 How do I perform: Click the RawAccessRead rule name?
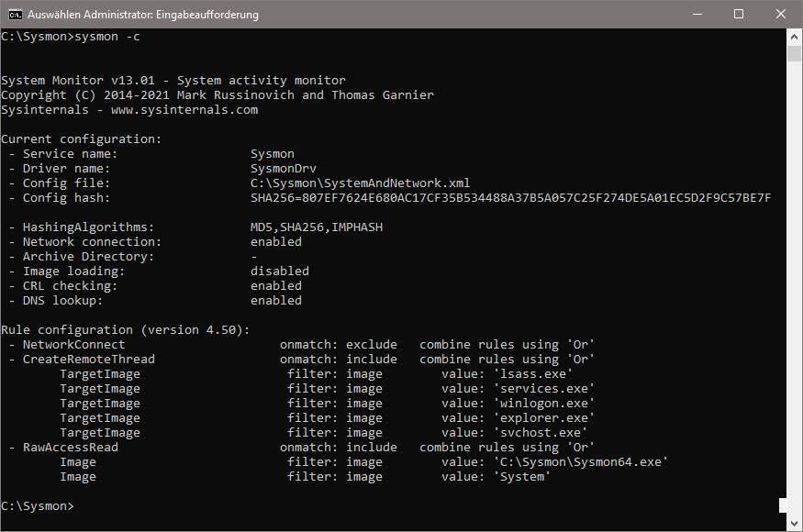click(x=70, y=448)
